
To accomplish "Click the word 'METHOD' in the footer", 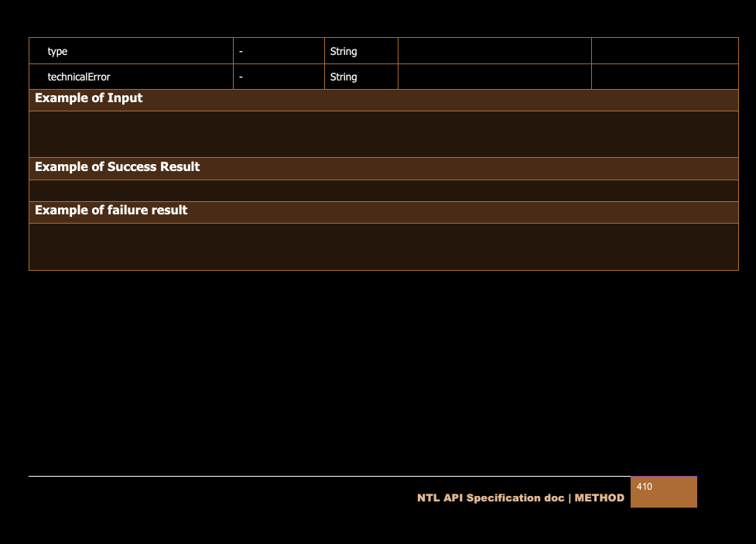I will [599, 498].
